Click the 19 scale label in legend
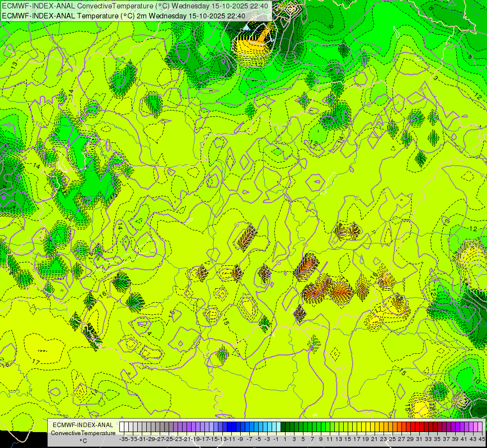Image resolution: width=487 pixels, height=448 pixels. click(366, 439)
